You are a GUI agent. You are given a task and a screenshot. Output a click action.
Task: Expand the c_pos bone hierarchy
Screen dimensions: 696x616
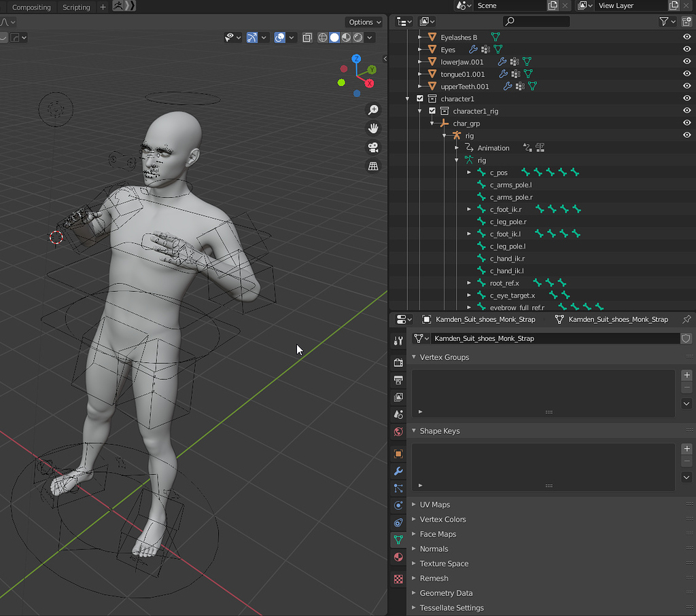click(x=469, y=173)
